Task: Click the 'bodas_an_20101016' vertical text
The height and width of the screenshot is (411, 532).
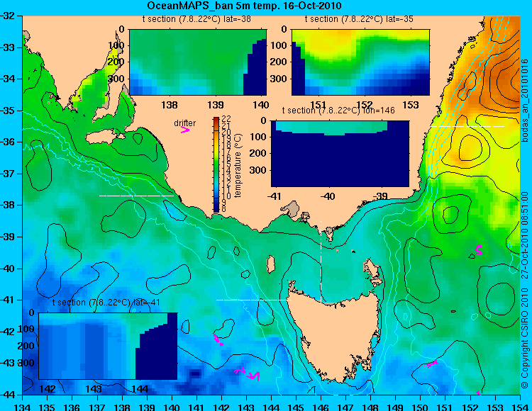Action: (525, 101)
